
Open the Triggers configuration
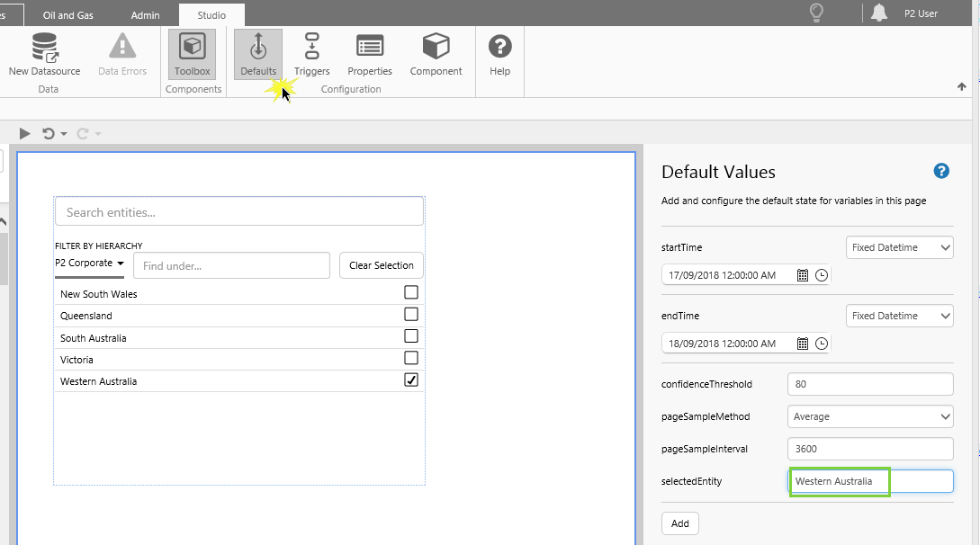tap(311, 54)
